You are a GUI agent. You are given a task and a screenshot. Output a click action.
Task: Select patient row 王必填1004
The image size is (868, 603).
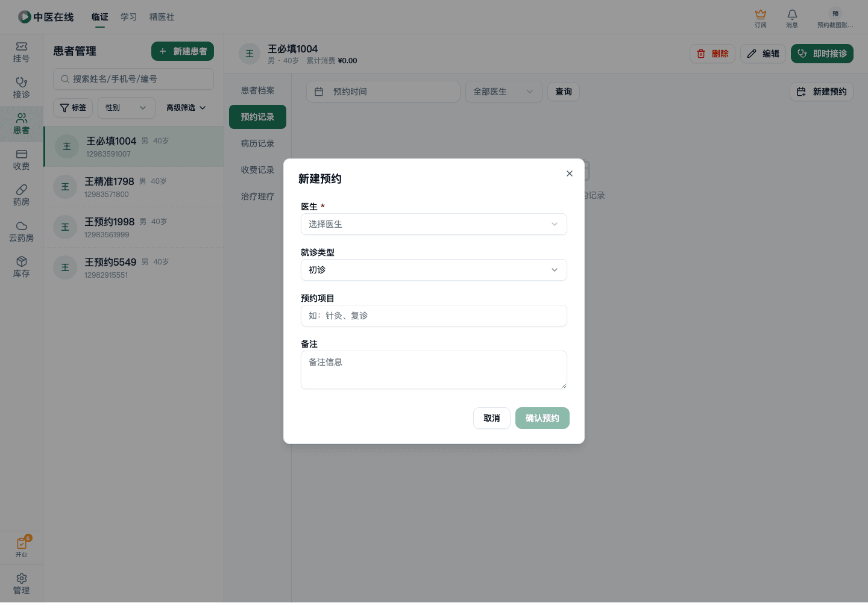tap(134, 146)
